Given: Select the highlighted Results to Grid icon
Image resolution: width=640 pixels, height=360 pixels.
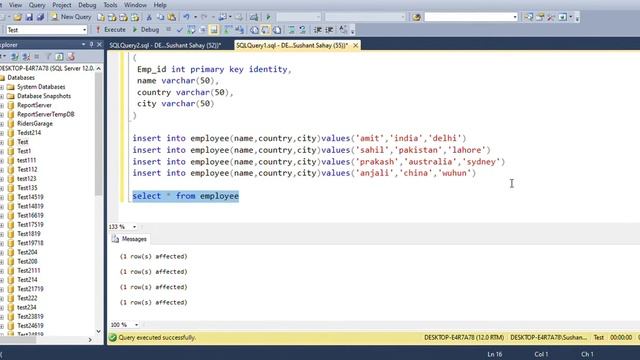Looking at the screenshot, I should point(265,30).
